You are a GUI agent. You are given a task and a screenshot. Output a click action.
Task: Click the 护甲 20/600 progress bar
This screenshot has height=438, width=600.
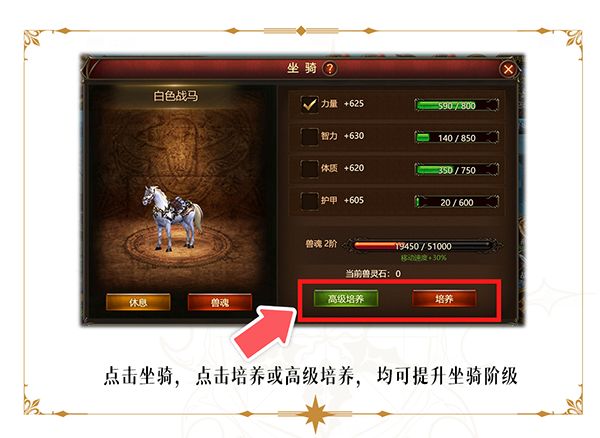pos(457,202)
